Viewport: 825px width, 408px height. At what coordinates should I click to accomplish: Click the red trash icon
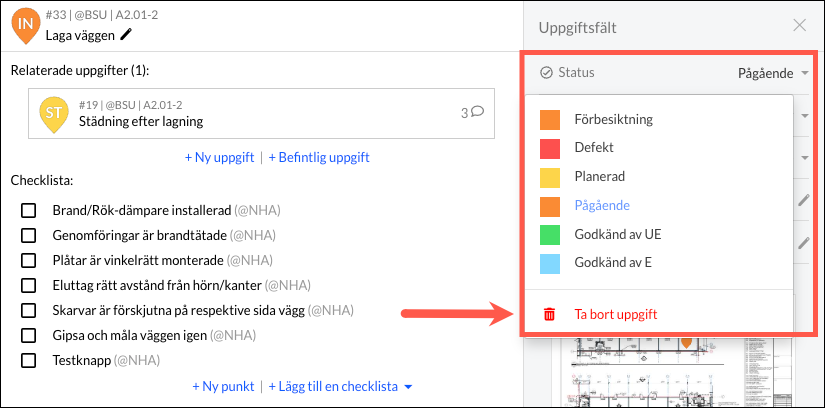[549, 315]
